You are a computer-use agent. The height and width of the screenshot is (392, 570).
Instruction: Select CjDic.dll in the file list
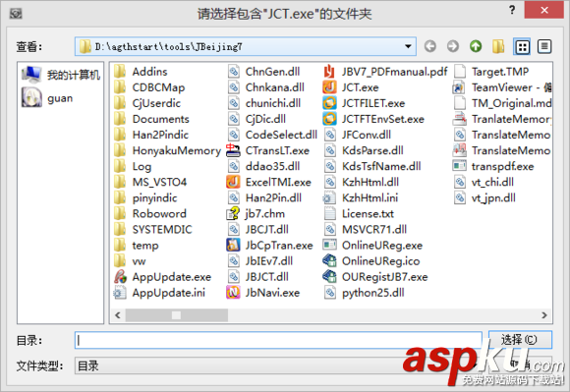coord(257,119)
